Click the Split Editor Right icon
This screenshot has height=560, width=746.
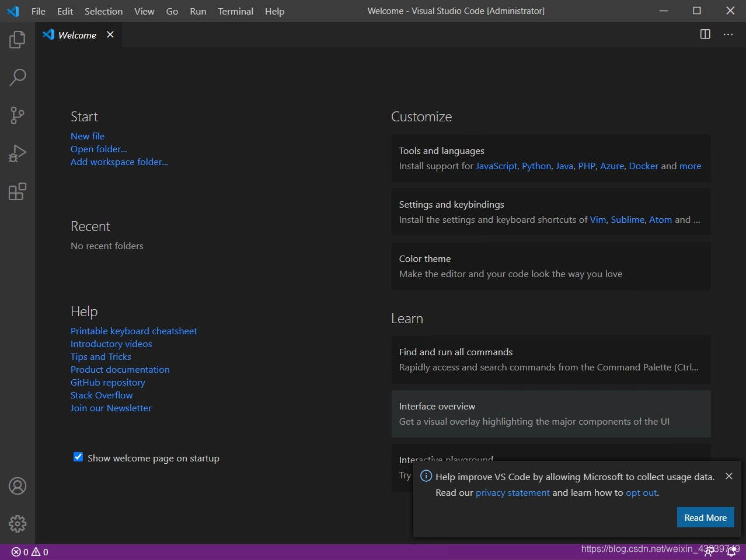coord(705,34)
